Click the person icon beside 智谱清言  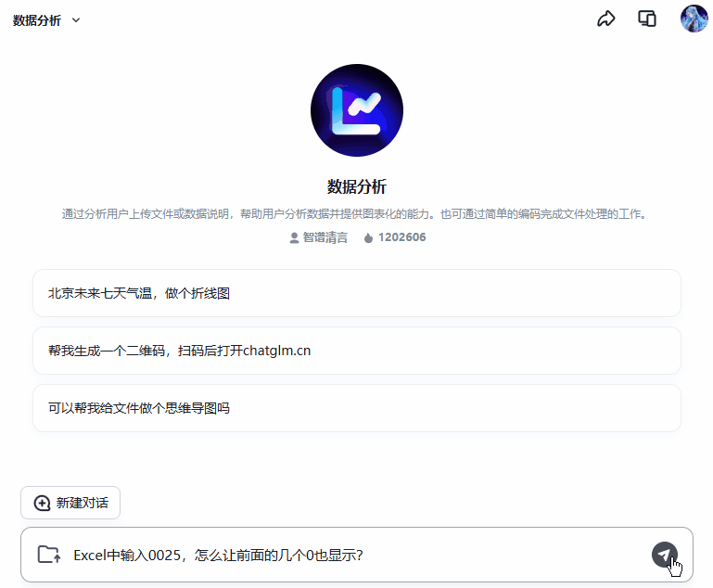pyautogui.click(x=294, y=237)
